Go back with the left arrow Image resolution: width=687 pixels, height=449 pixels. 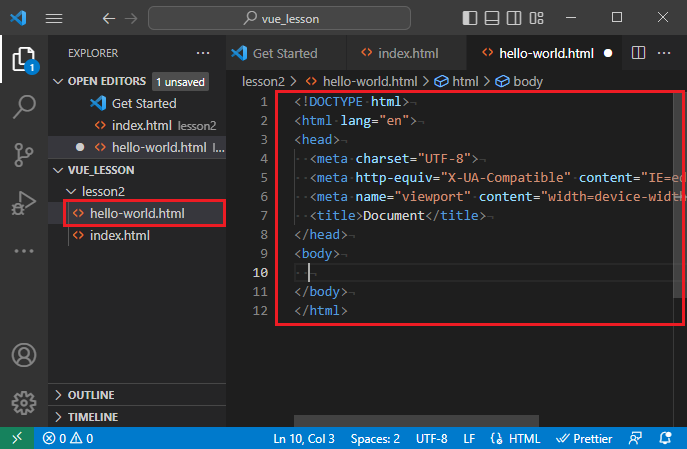[x=109, y=18]
